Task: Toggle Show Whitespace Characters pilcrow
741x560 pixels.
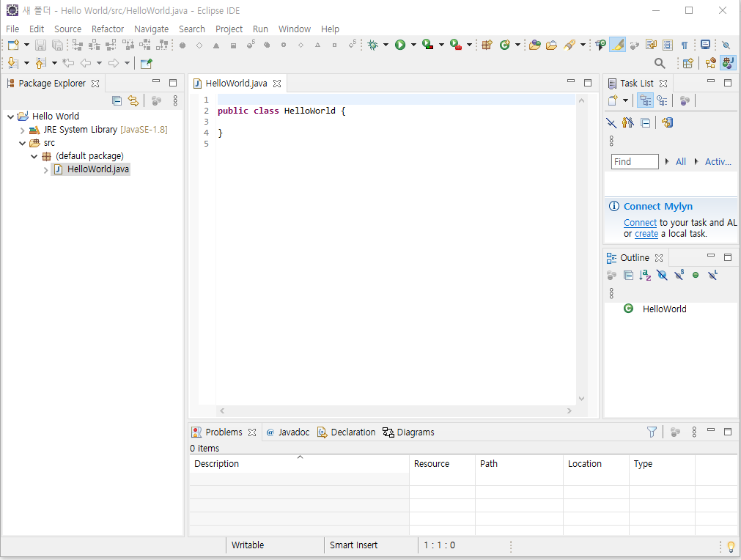Action: coord(685,45)
